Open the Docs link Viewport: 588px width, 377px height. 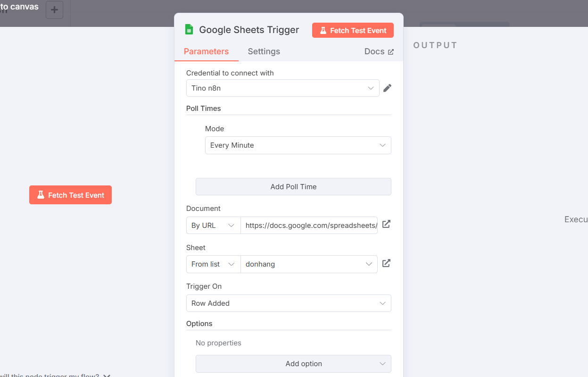pyautogui.click(x=379, y=51)
